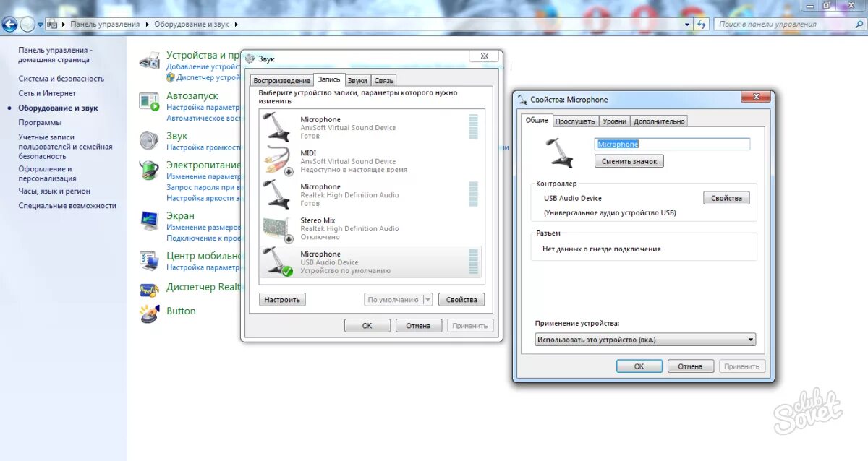Click the Microphone name text field

(x=672, y=144)
